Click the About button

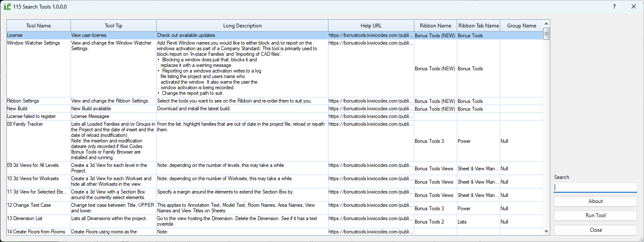coord(595,201)
